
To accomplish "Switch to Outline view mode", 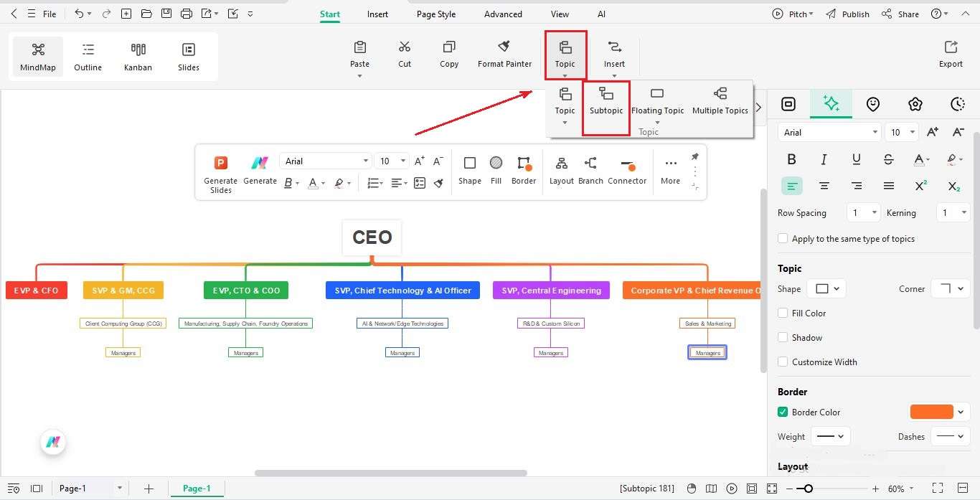I will click(x=88, y=56).
